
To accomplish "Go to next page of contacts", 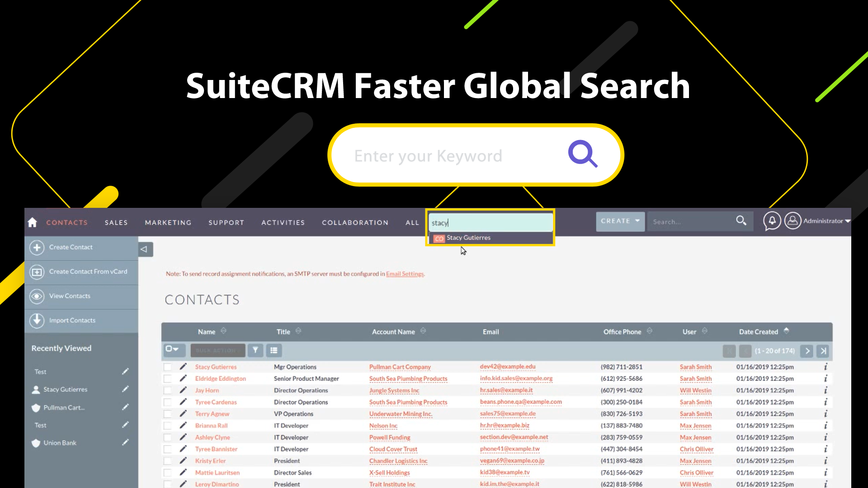I will click(x=807, y=351).
